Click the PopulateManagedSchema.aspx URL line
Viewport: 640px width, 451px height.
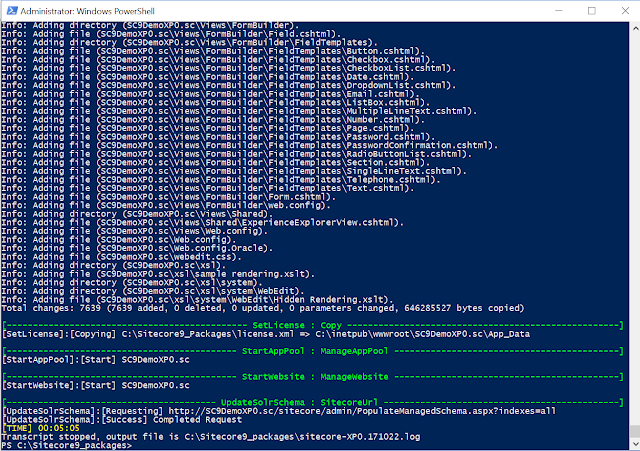coord(279,411)
